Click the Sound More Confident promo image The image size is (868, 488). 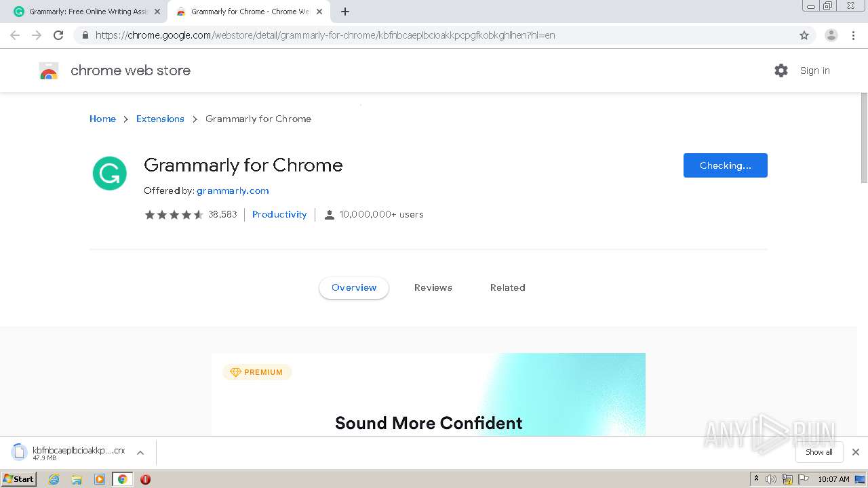pos(429,394)
